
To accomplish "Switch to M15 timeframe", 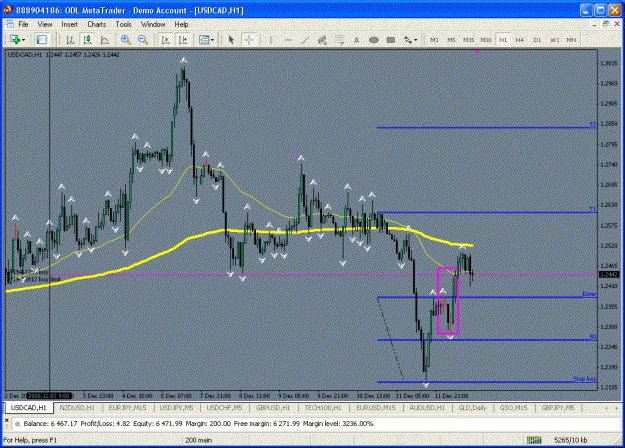I will click(x=468, y=40).
